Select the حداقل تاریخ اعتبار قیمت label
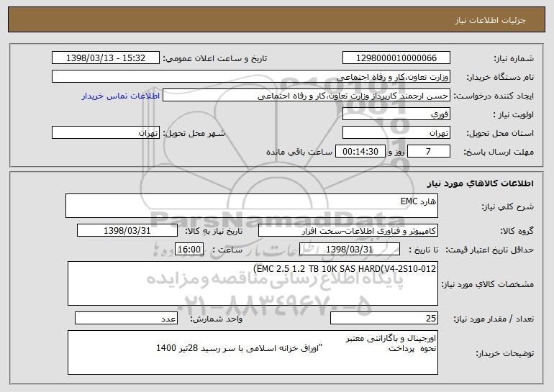The image size is (554, 392). [x=490, y=250]
